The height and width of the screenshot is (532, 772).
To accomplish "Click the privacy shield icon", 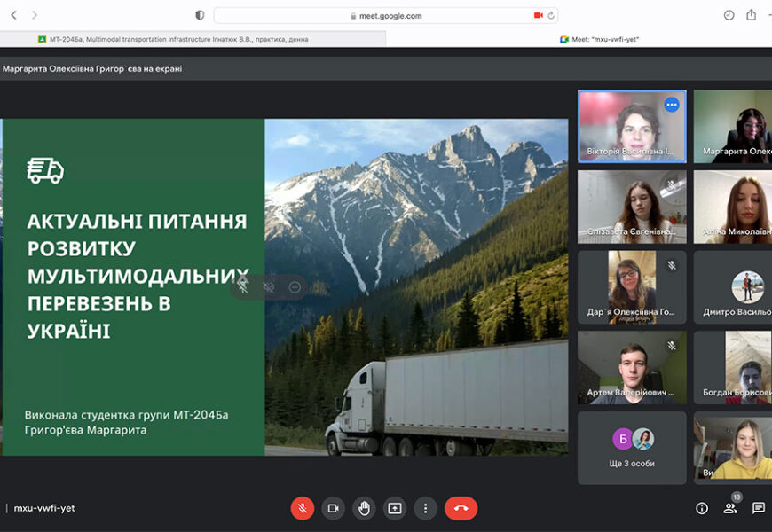I will [200, 15].
